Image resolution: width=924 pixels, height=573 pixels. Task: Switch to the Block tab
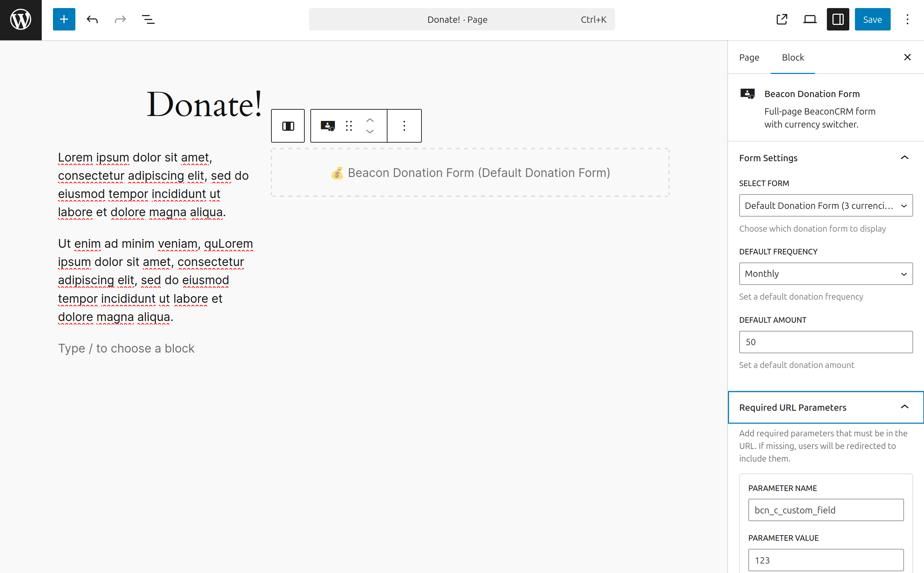(793, 57)
